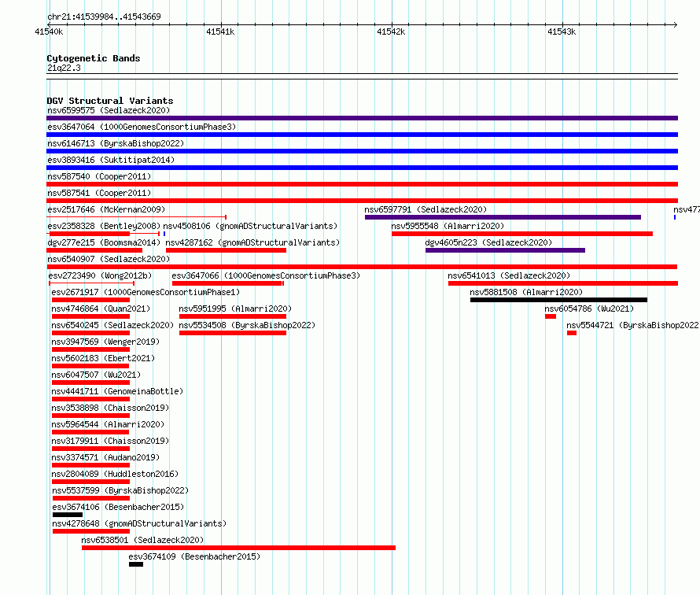Screen dimensions: 700x595
Task: Click nsv6541013 (Sedlazeck2020) label
Action: [509, 275]
